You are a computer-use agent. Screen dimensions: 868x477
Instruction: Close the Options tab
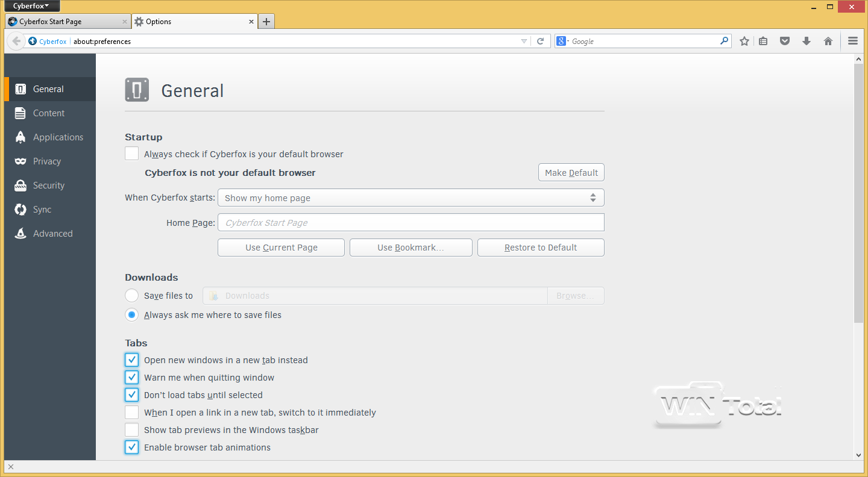click(x=252, y=22)
